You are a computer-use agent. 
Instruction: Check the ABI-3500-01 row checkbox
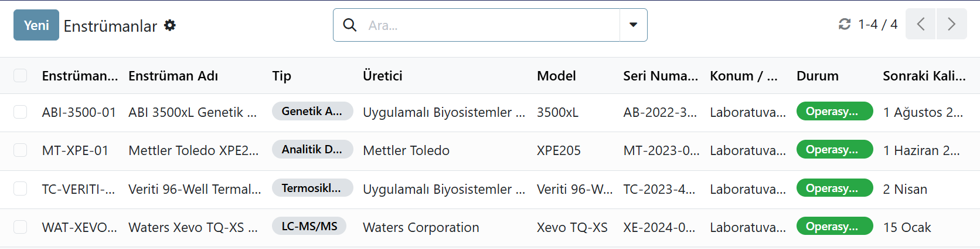pyautogui.click(x=21, y=112)
